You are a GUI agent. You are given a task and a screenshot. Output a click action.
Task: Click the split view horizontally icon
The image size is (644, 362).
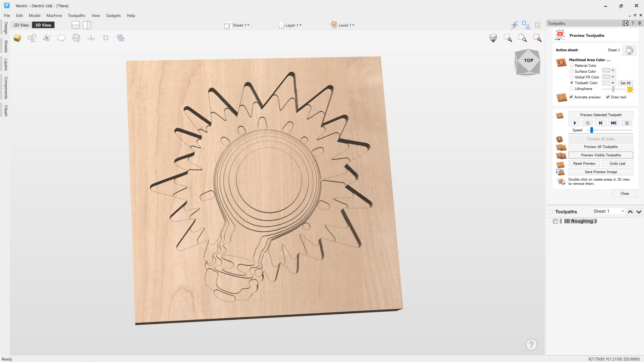(x=75, y=25)
